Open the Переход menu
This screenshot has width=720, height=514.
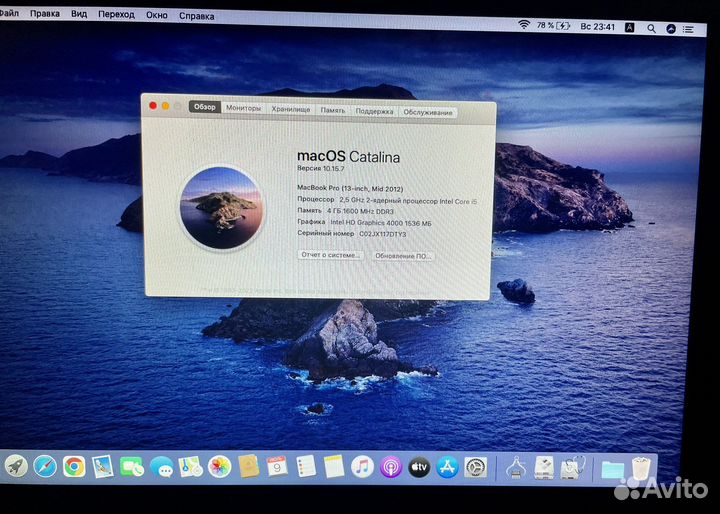116,14
